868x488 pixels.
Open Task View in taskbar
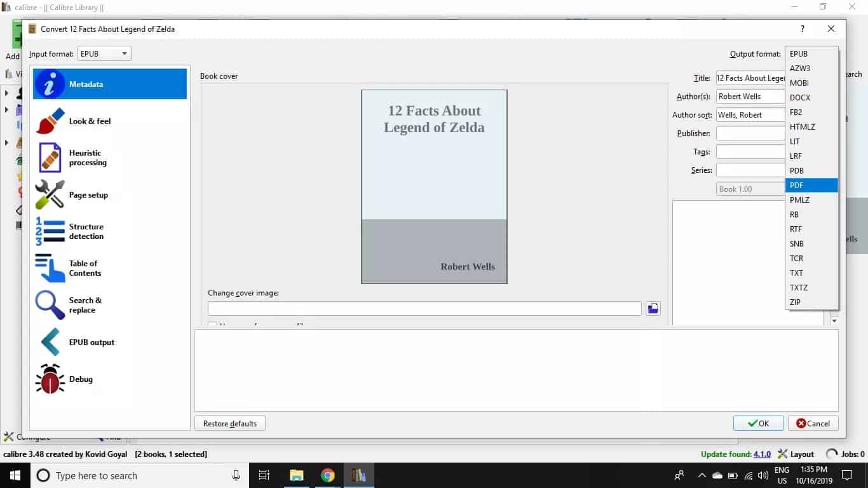[264, 475]
